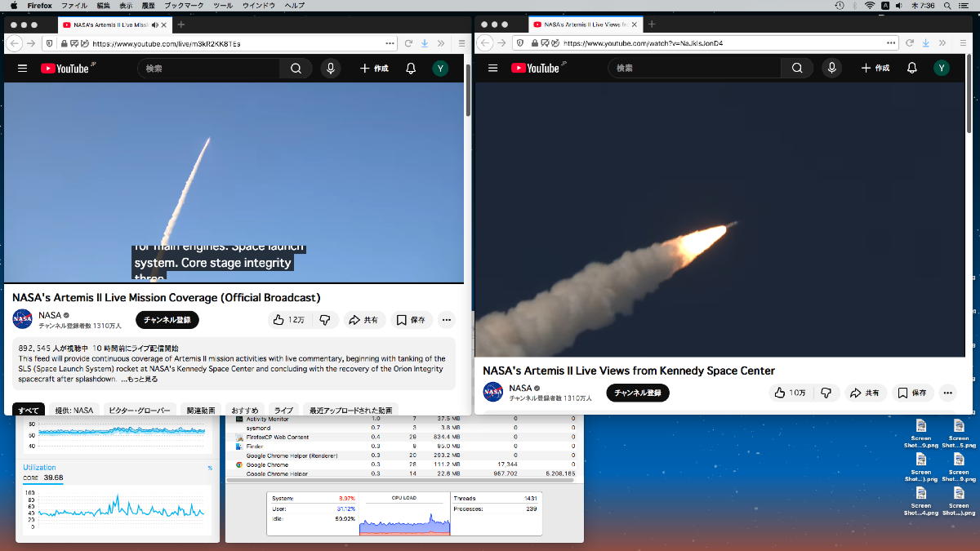Start voice search in right YouTube window

pyautogui.click(x=832, y=69)
